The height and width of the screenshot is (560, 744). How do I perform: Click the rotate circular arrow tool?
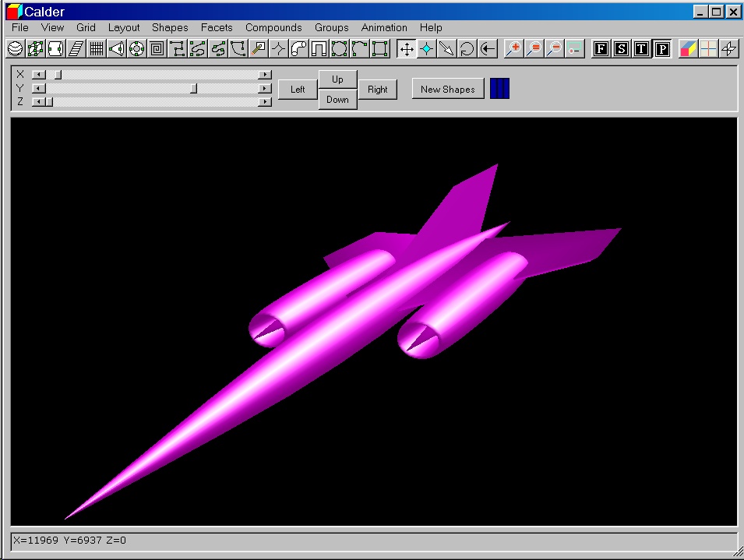[x=467, y=49]
